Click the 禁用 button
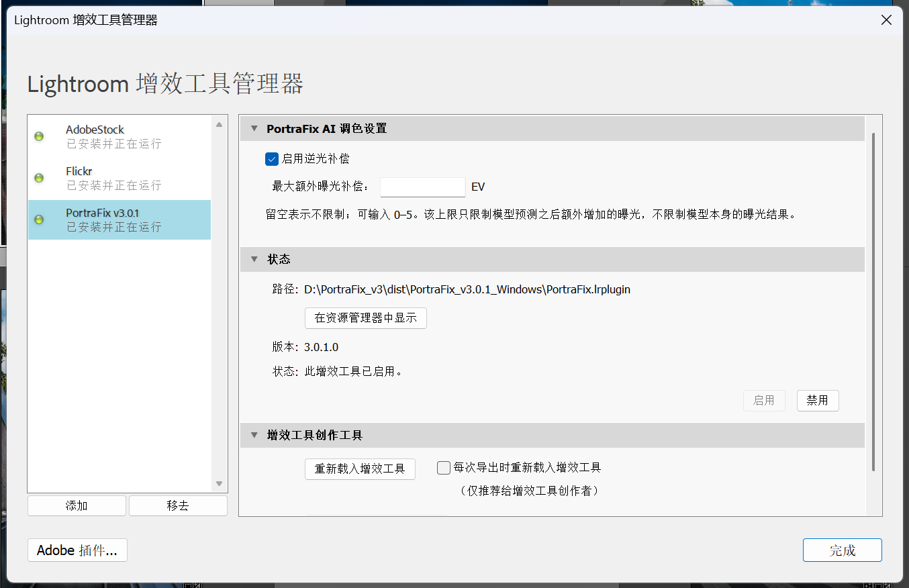This screenshot has width=909, height=588. pos(818,401)
